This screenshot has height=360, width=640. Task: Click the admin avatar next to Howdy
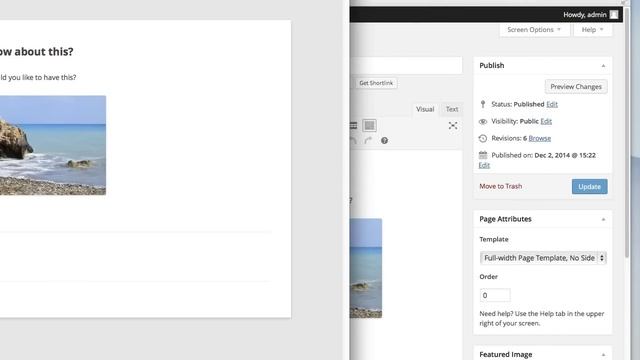click(x=614, y=15)
